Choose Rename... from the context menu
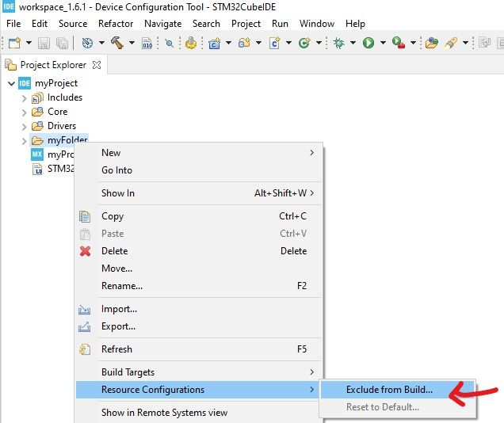Screen dimensions: 504x423 199,286
